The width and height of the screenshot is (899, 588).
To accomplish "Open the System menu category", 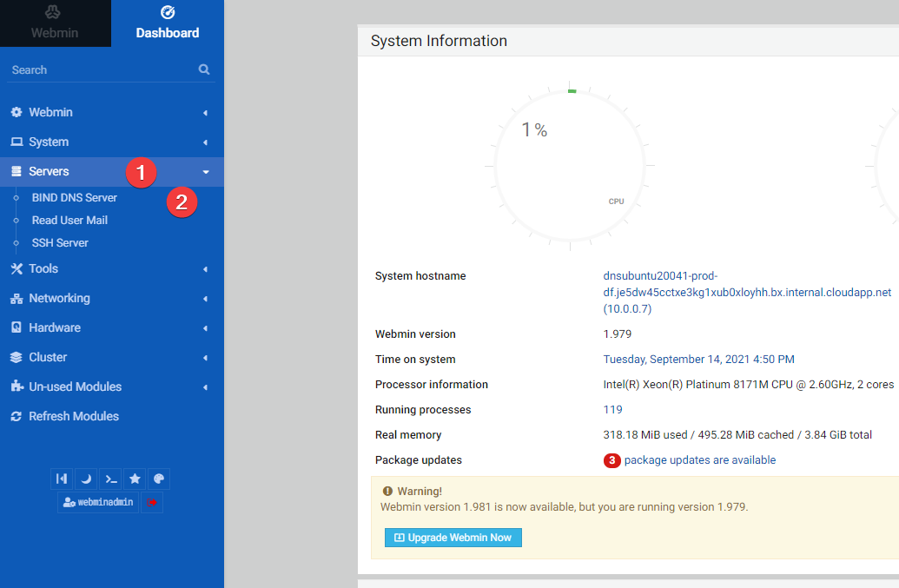I will 112,142.
